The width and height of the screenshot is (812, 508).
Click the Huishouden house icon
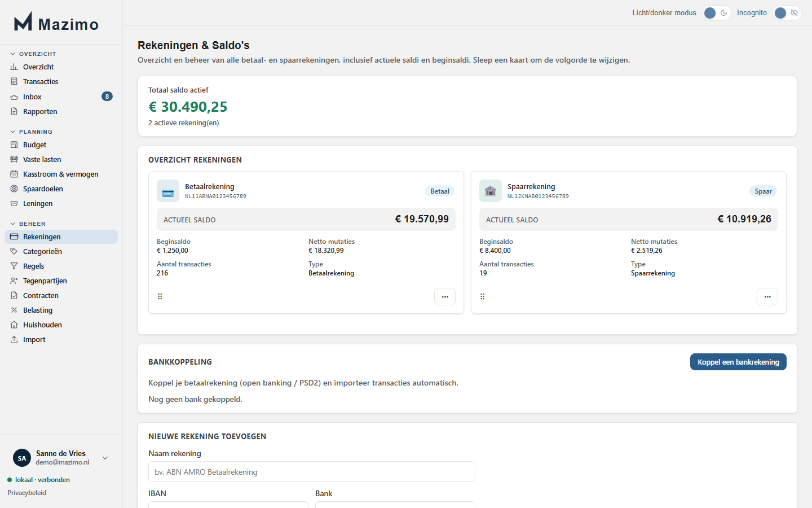point(14,325)
